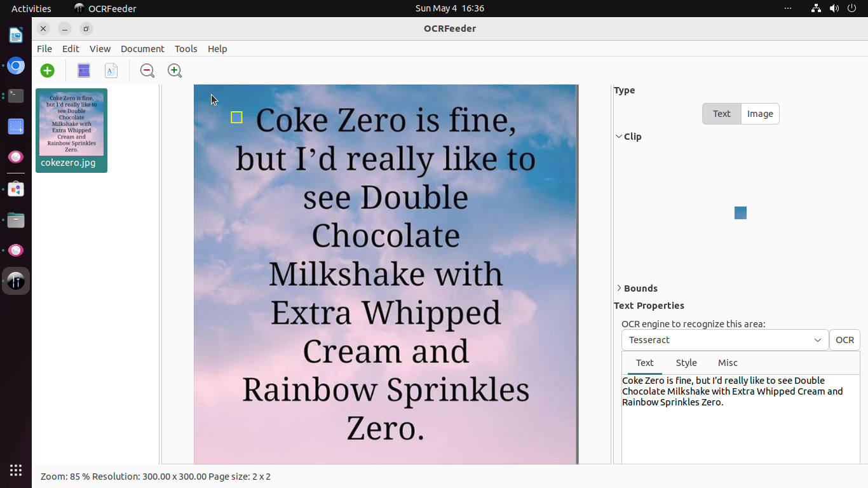This screenshot has height=488, width=868.
Task: Open the Tesseract OCR engine dropdown
Action: (x=725, y=340)
